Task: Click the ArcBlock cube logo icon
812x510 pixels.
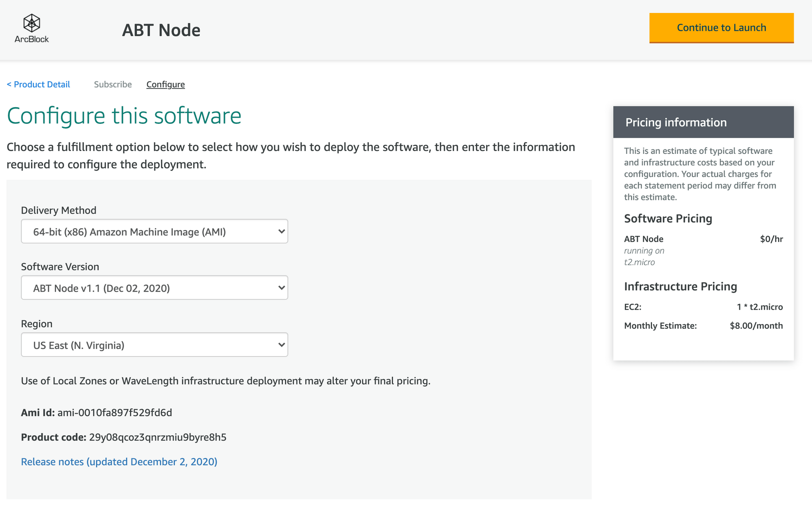Action: point(32,23)
